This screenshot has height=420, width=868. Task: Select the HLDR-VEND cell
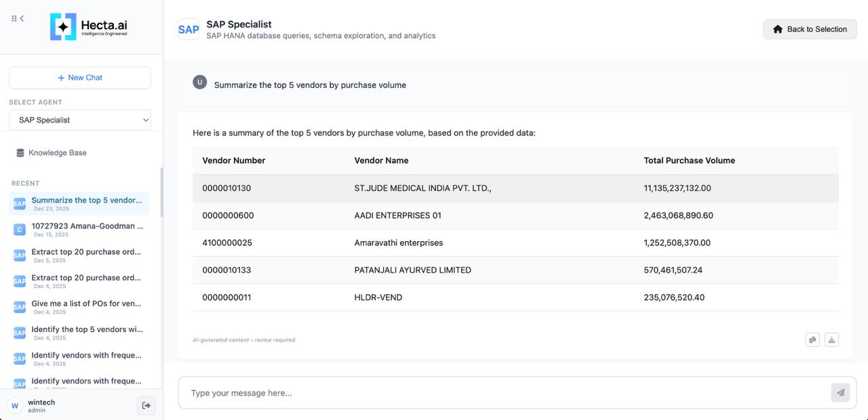pos(378,297)
